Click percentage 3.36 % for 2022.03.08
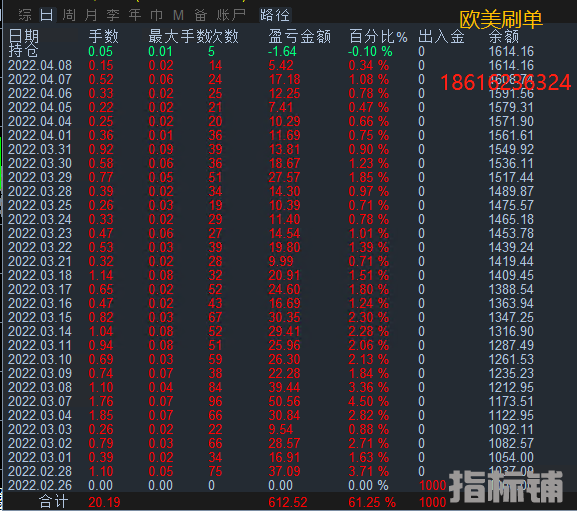 click(x=369, y=387)
